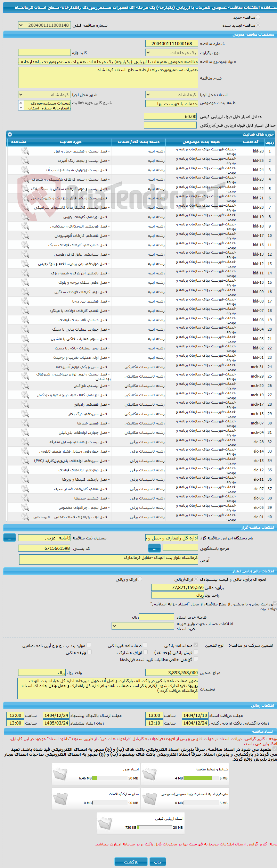
Task: Open the اسناد فنی folder icon
Action: (60, 774)
